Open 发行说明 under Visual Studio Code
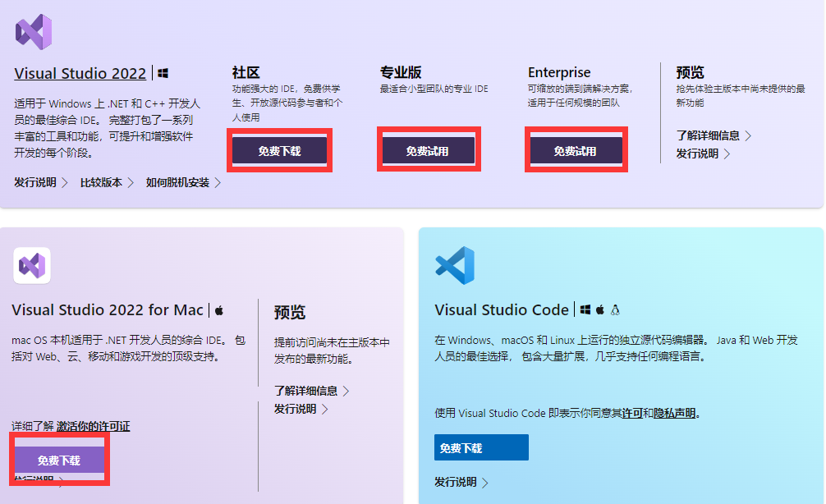 point(461,482)
